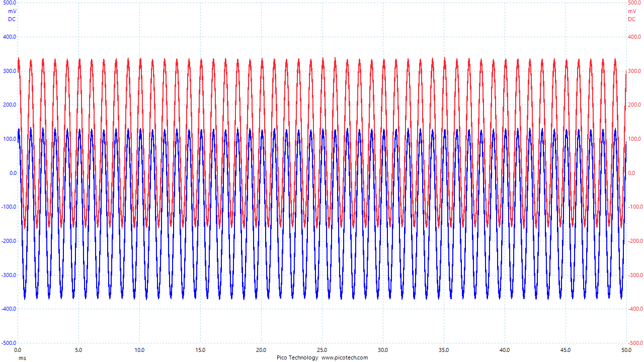Click the 15.0 time axis label
This screenshot has height=362, width=644.
pyautogui.click(x=200, y=350)
